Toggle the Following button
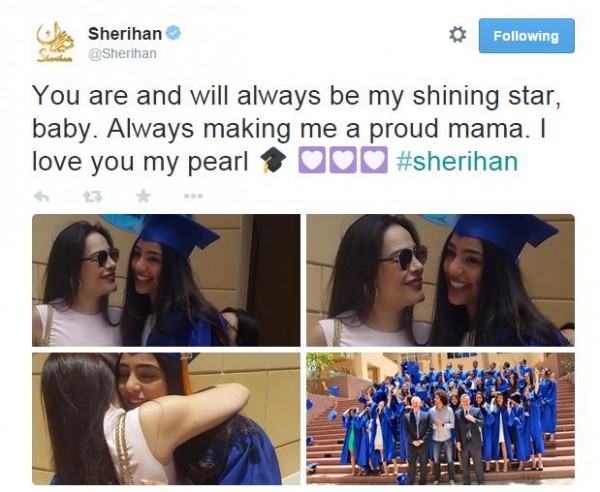This screenshot has width=600, height=492. pos(527,36)
